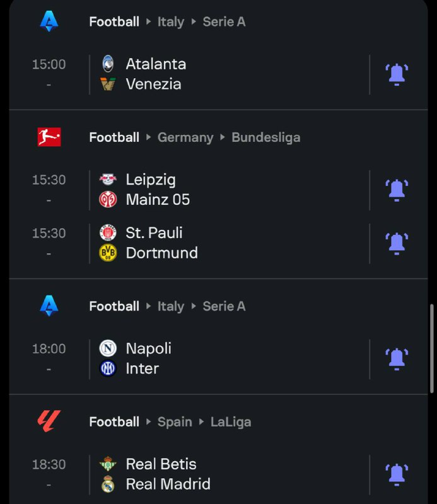Viewport: 437px width, 504px height.
Task: Open the Atalanta team name in the 15:00 match
Action: [156, 64]
